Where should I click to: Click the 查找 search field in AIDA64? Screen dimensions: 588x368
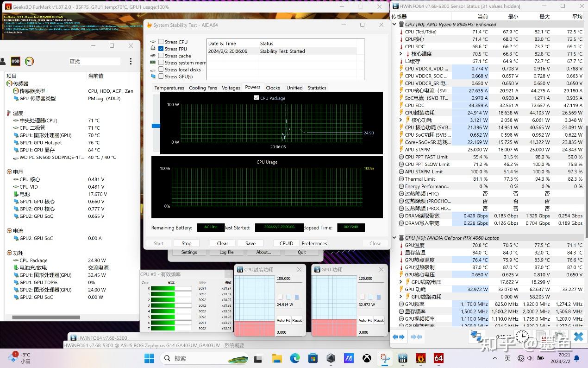point(94,61)
